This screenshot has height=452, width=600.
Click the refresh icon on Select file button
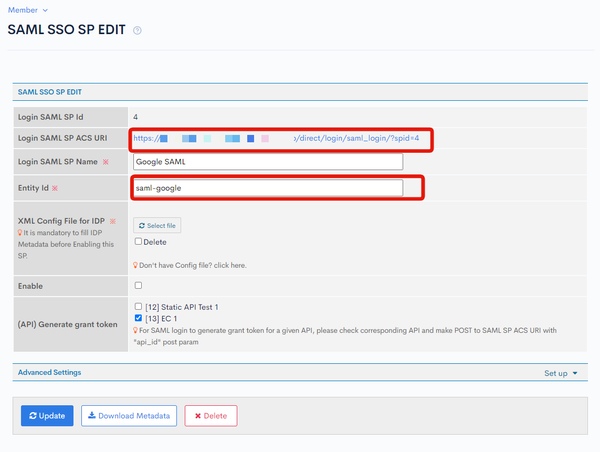coord(142,226)
